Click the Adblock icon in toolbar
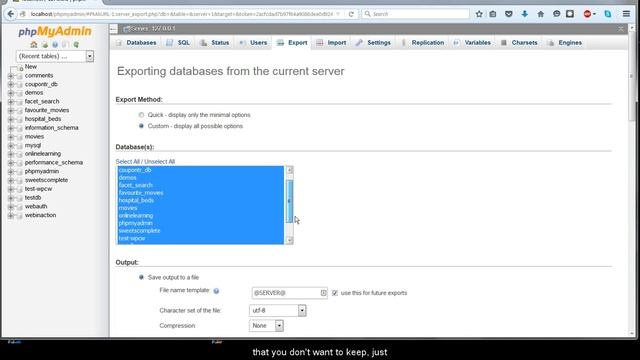This screenshot has width=640, height=360. (x=588, y=14)
